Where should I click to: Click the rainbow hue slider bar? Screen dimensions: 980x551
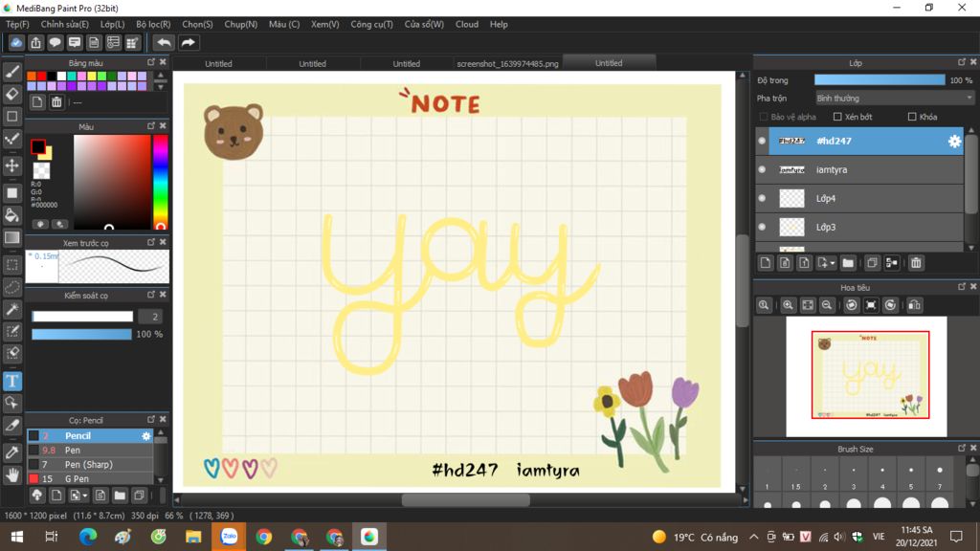161,183
